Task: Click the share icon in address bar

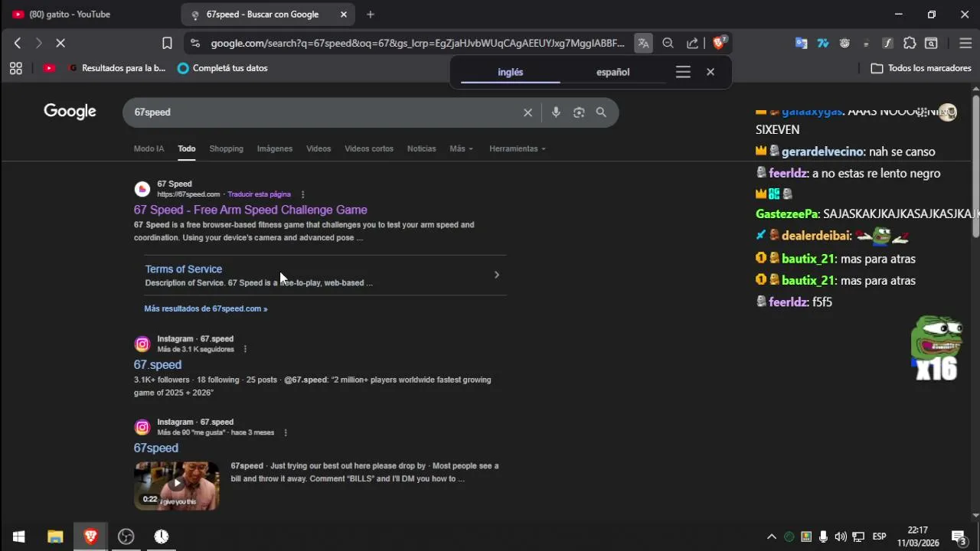Action: (x=692, y=44)
